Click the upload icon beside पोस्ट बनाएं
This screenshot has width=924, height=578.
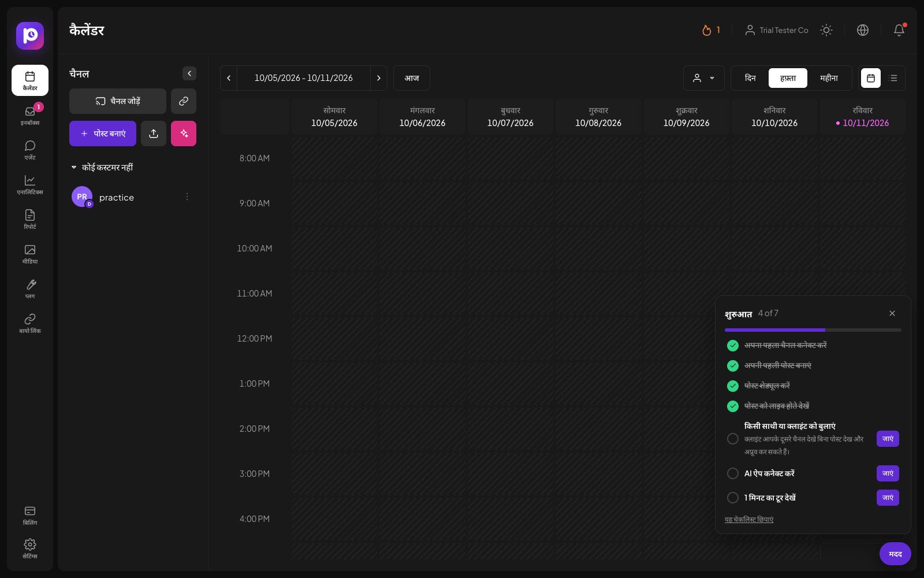click(x=154, y=134)
